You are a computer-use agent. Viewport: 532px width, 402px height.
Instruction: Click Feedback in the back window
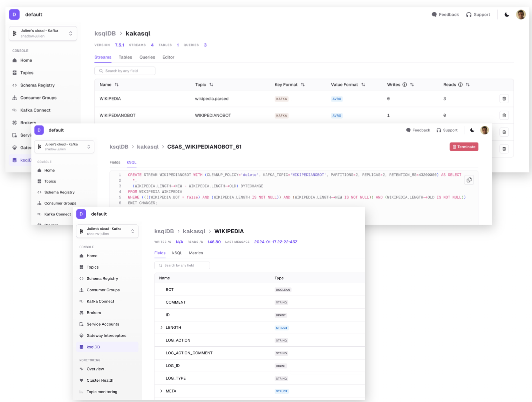click(445, 15)
